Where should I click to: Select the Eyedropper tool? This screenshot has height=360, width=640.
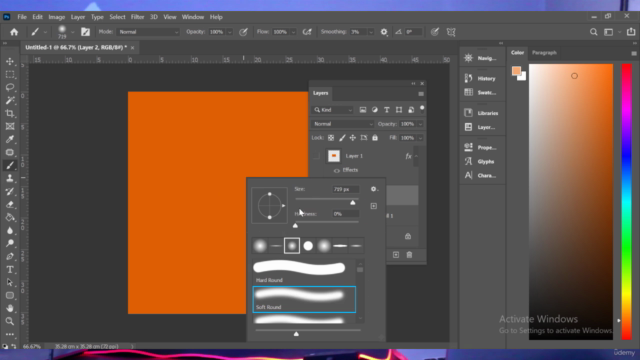[10, 140]
